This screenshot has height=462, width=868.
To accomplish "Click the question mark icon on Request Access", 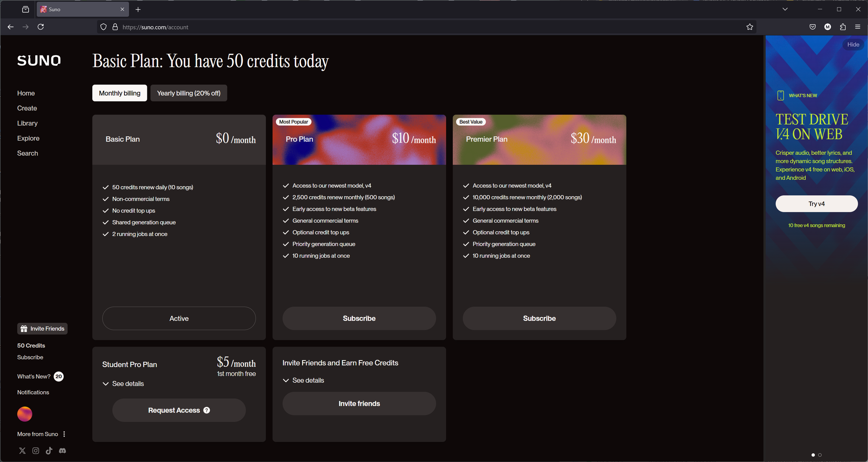I will [207, 410].
